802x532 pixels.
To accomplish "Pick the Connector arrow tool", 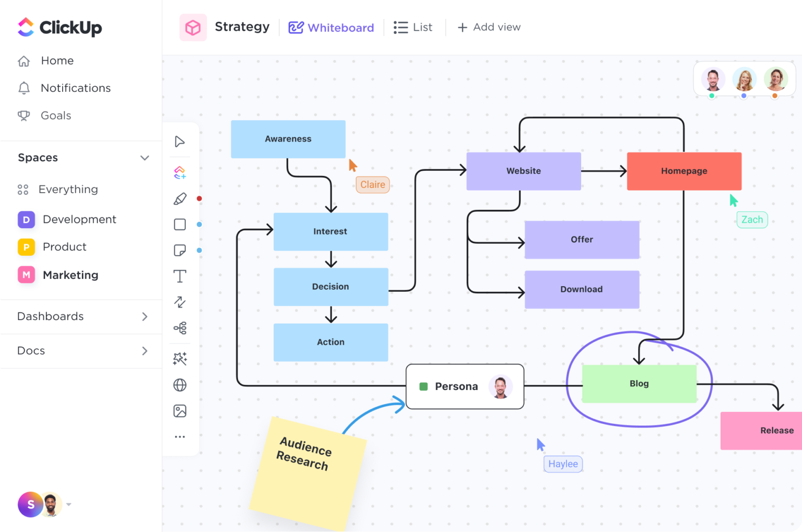I will click(180, 302).
